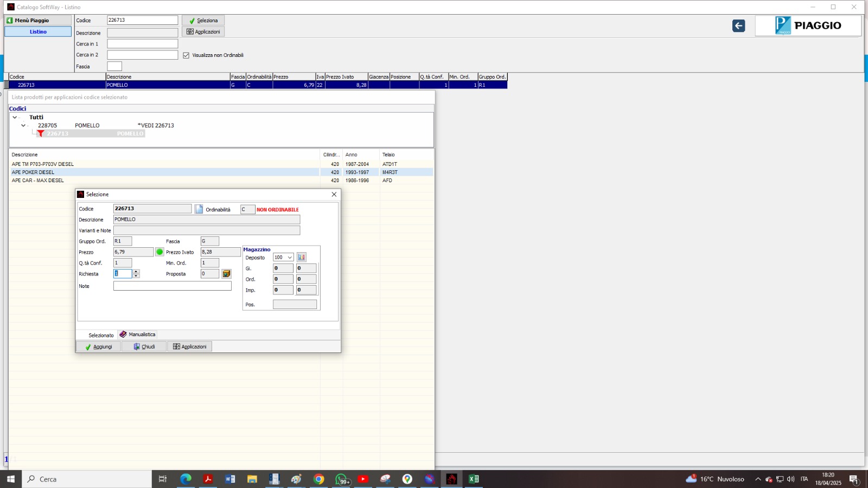
Task: Collapse the 228705 POMELLO tree node
Action: (23, 126)
